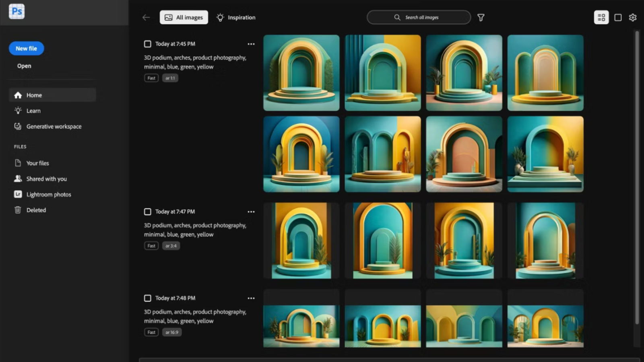Image resolution: width=644 pixels, height=362 pixels.
Task: Open the filter options icon
Action: click(481, 17)
